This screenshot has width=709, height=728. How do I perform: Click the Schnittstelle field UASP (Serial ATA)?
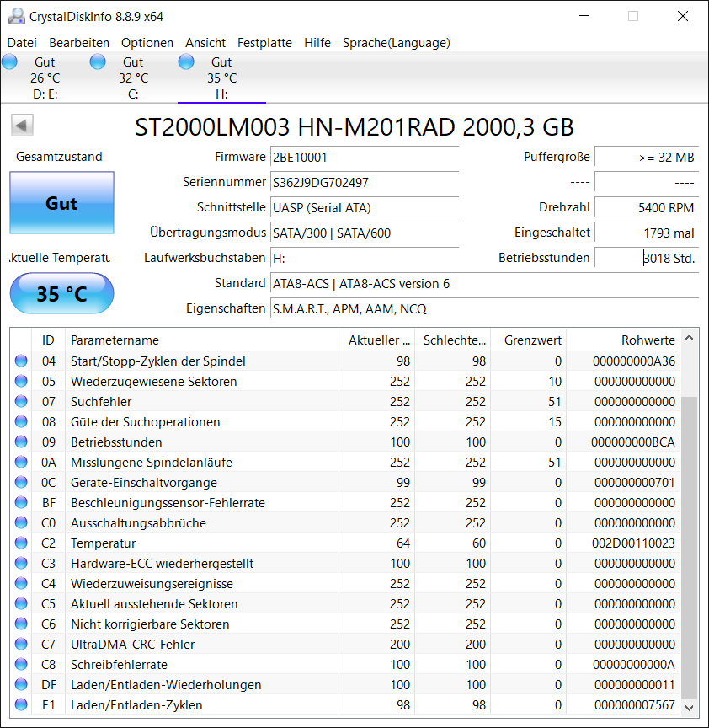tap(365, 207)
